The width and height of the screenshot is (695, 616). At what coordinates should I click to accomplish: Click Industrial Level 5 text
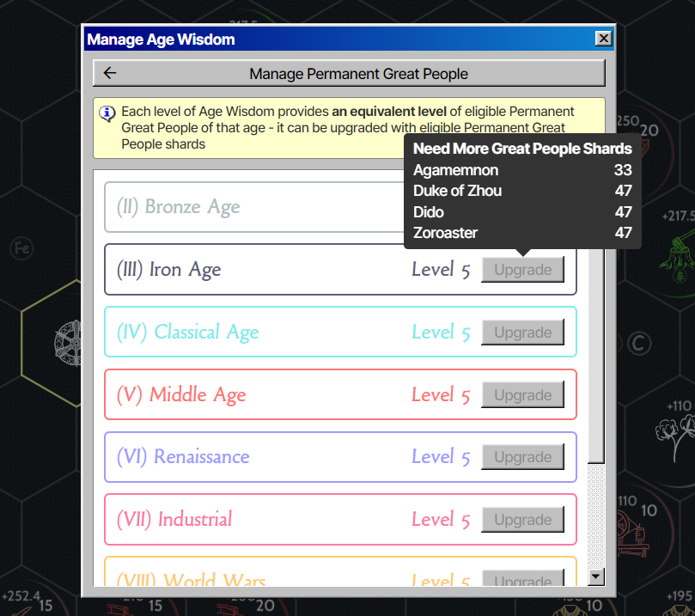pos(441,520)
